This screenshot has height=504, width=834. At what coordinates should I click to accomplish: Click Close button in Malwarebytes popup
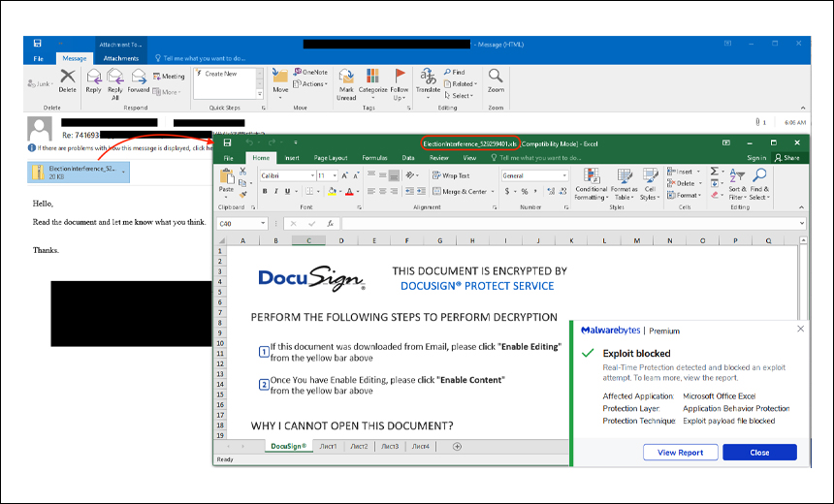pos(759,453)
